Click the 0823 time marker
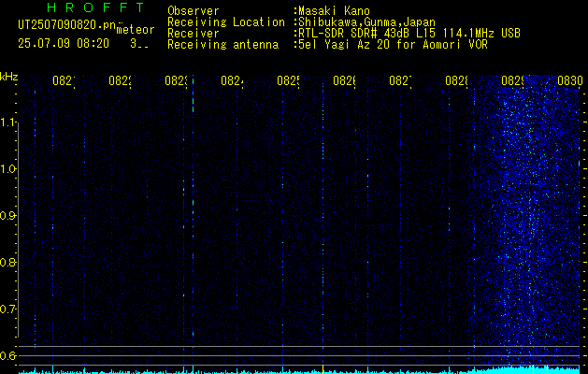588x374 pixels. click(x=177, y=80)
